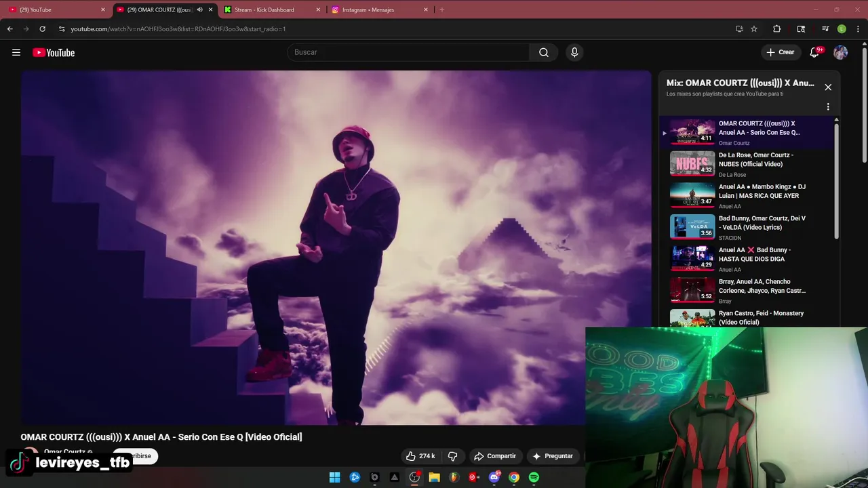Screen dimensions: 868x488
Task: Dislike the video with thumbs-down
Action: pyautogui.click(x=453, y=456)
